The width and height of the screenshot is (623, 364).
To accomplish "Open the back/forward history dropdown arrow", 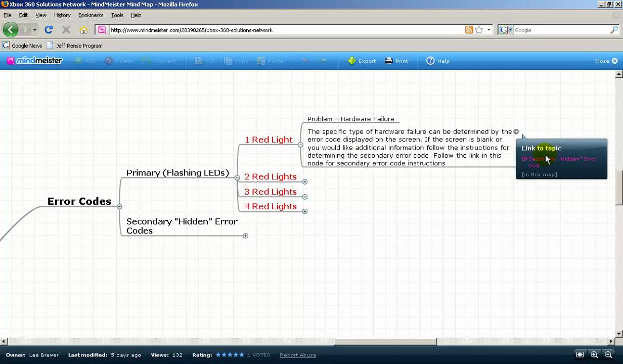I will [34, 30].
